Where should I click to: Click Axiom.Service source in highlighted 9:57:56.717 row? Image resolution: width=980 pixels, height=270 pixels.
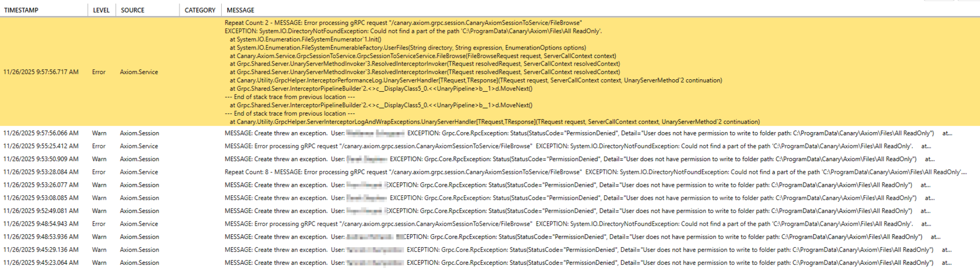point(139,72)
